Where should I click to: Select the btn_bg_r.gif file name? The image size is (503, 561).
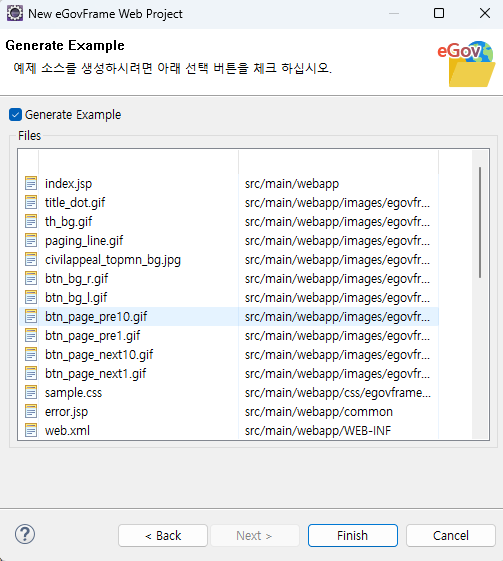coord(77,279)
